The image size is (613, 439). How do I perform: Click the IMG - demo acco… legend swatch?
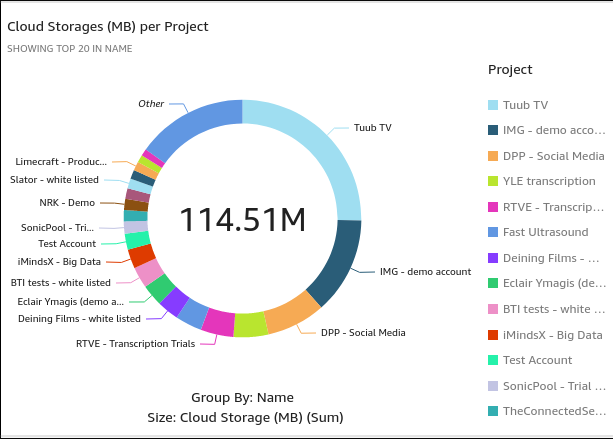click(493, 130)
